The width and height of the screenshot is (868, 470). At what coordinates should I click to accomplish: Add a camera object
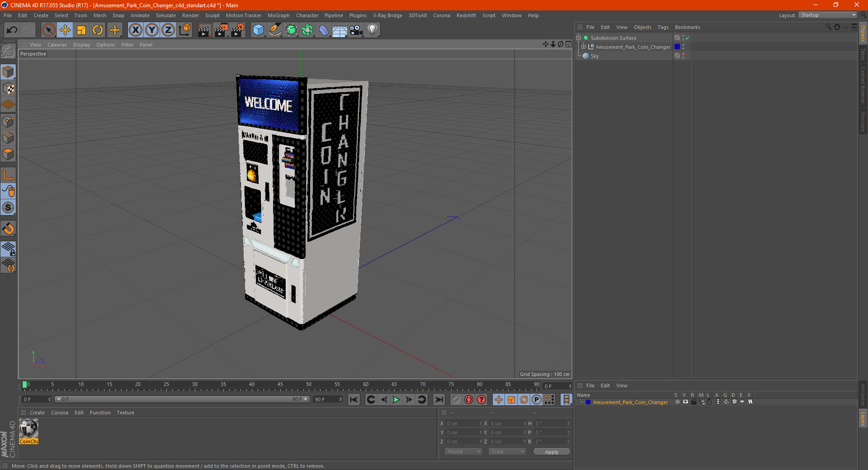pyautogui.click(x=356, y=30)
